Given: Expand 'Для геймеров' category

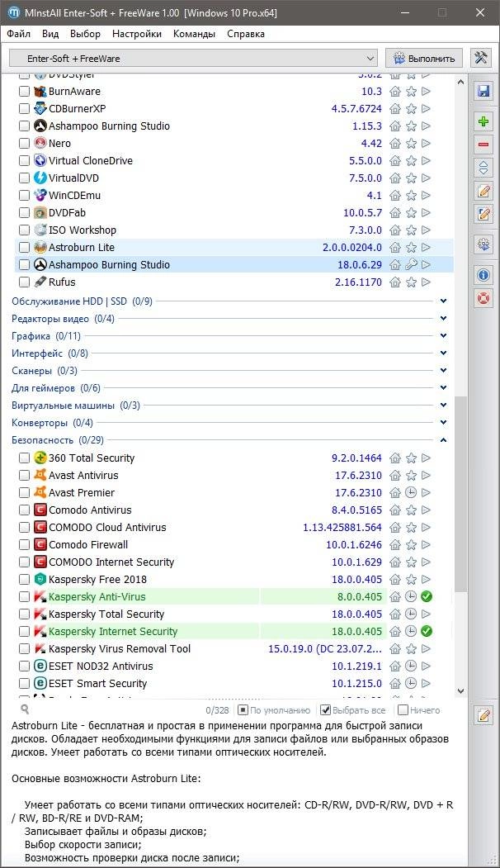Looking at the screenshot, I should 444,387.
